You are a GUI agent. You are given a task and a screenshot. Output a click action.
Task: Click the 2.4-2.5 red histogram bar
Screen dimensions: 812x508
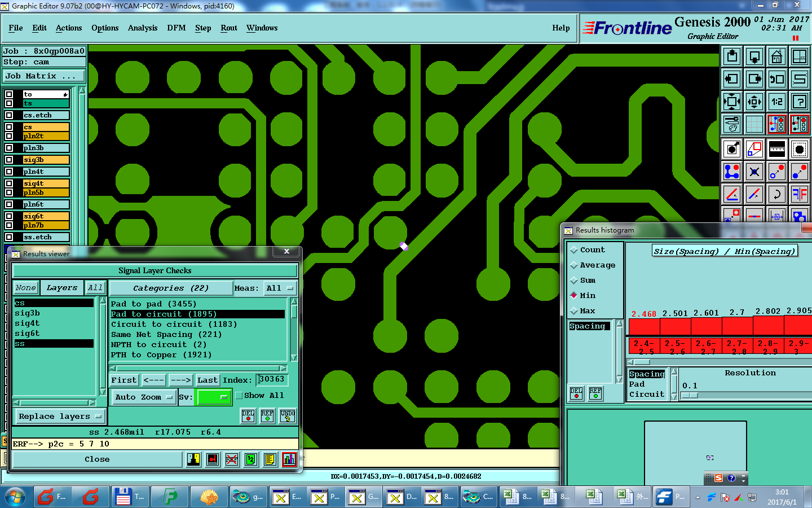[x=644, y=327]
